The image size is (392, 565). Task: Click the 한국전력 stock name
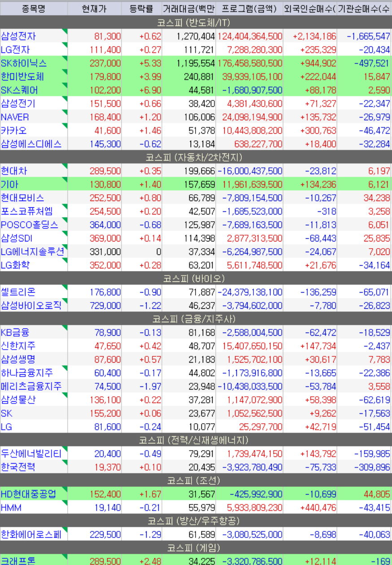18,467
